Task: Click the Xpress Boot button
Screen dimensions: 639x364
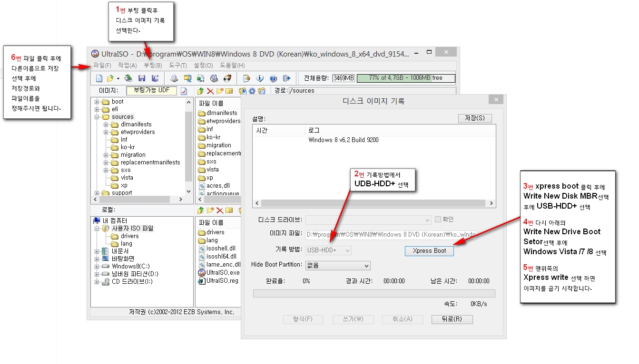Action: 429,250
